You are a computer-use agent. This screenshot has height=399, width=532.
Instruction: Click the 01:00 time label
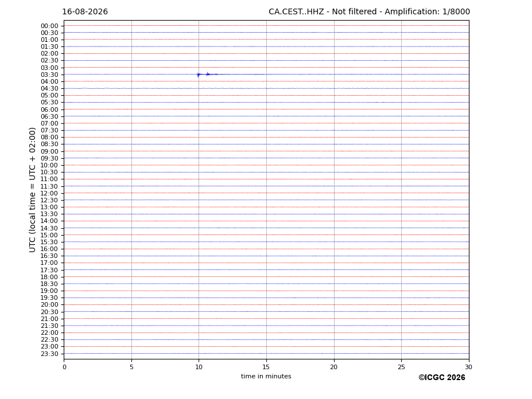(49, 40)
